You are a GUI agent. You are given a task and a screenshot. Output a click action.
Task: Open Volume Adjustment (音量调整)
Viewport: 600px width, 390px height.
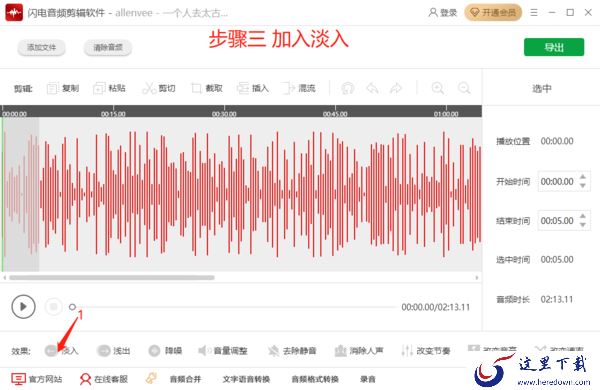click(x=223, y=351)
